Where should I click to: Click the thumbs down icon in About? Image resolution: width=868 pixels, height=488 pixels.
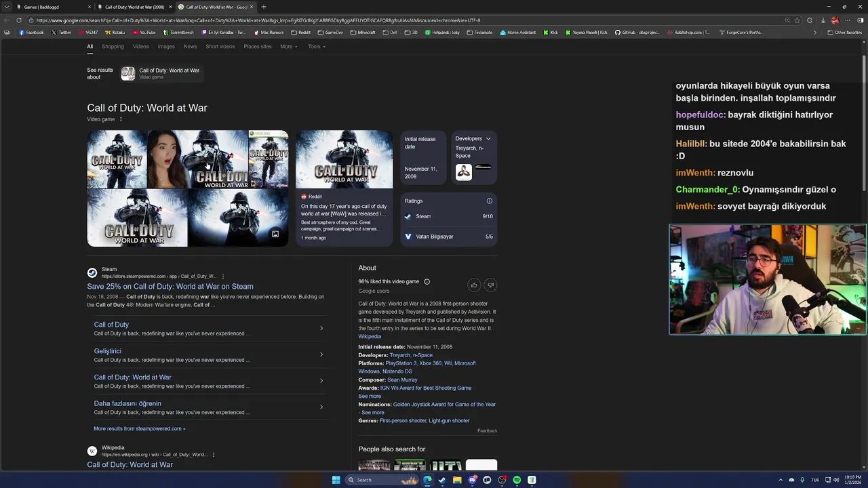[490, 285]
